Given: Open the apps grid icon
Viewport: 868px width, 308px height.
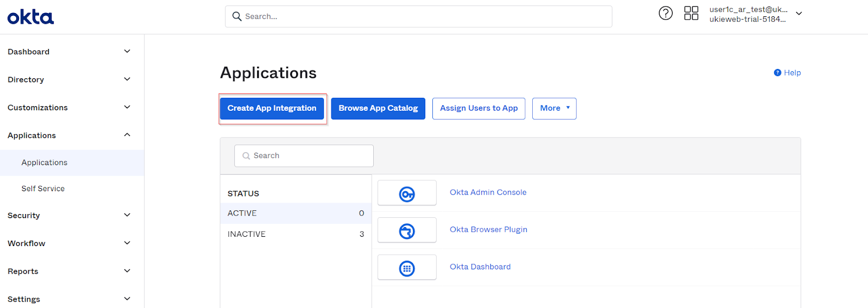Looking at the screenshot, I should (691, 13).
